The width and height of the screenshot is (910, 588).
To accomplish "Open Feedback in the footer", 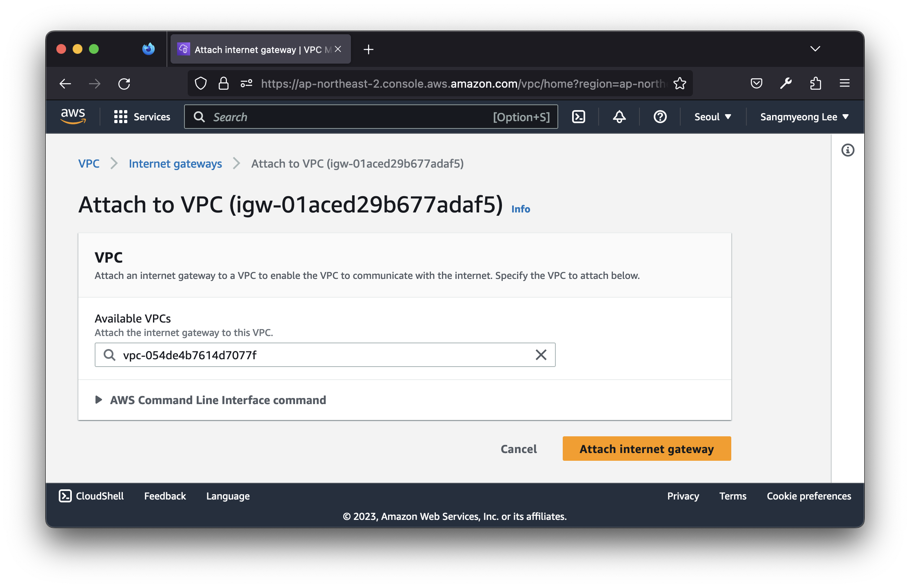I will click(x=165, y=496).
